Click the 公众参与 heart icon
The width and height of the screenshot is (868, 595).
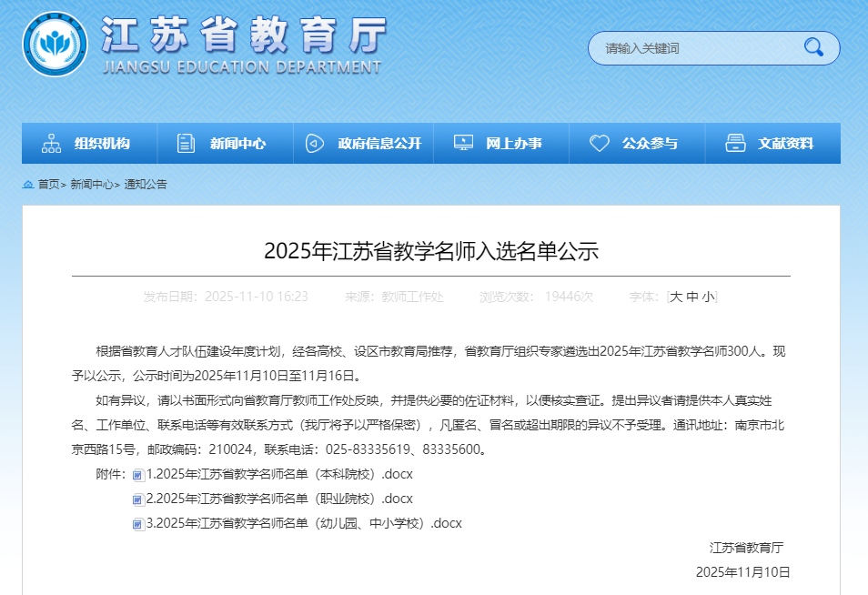coord(599,144)
